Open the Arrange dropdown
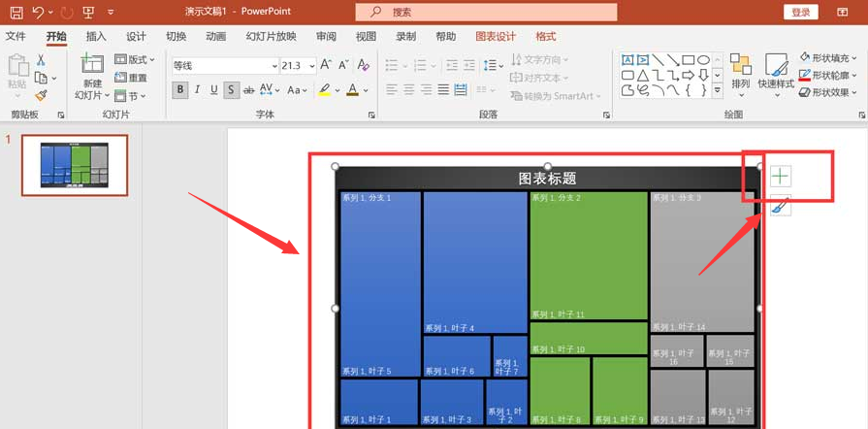 point(741,76)
